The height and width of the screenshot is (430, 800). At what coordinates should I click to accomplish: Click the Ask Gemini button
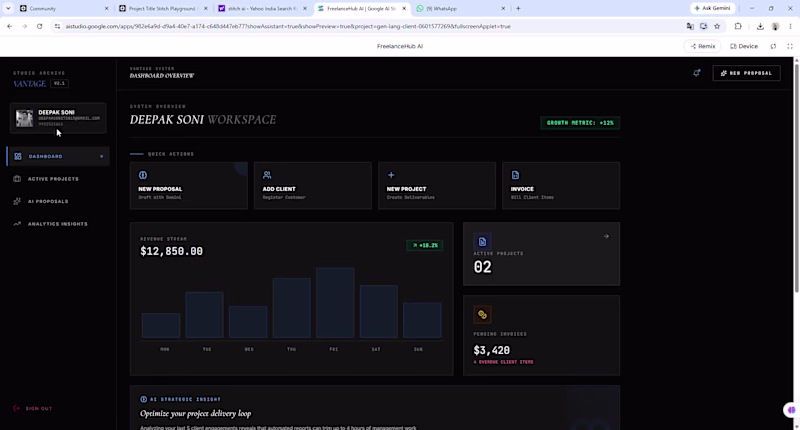click(712, 8)
